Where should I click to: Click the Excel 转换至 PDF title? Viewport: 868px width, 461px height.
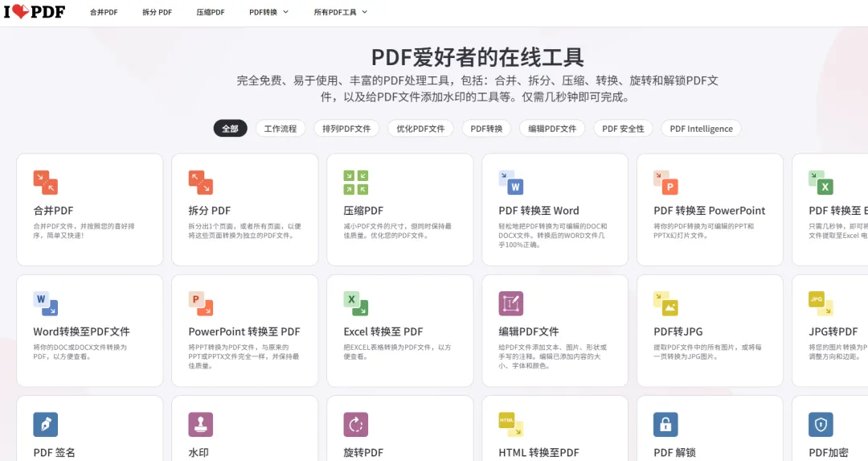point(383,331)
